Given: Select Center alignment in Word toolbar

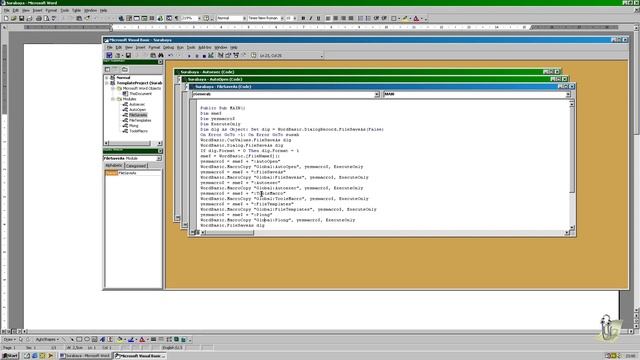Looking at the screenshot, I should (336, 18).
